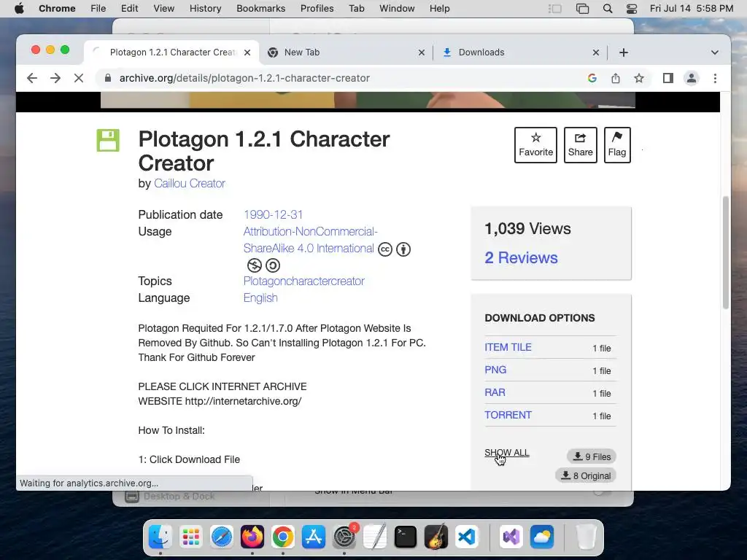747x560 pixels.
Task: Open the 1990-12-31 publication date link
Action: (273, 215)
